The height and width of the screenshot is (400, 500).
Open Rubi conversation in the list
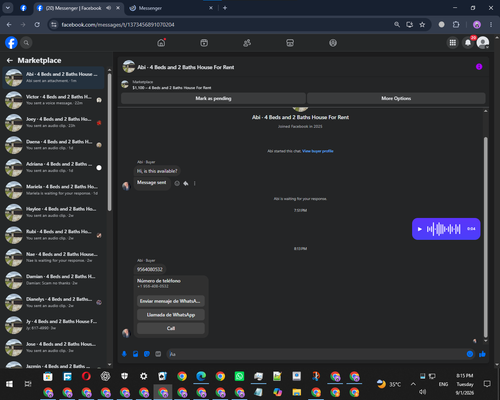pyautogui.click(x=53, y=235)
